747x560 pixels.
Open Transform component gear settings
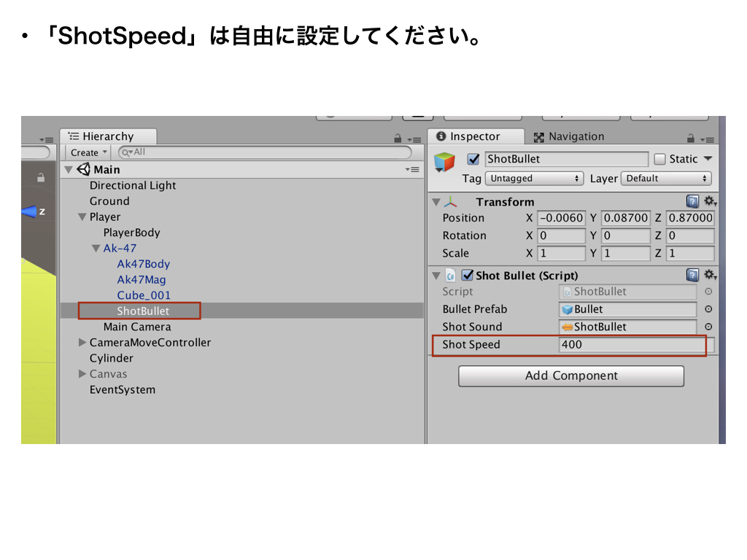click(x=711, y=201)
